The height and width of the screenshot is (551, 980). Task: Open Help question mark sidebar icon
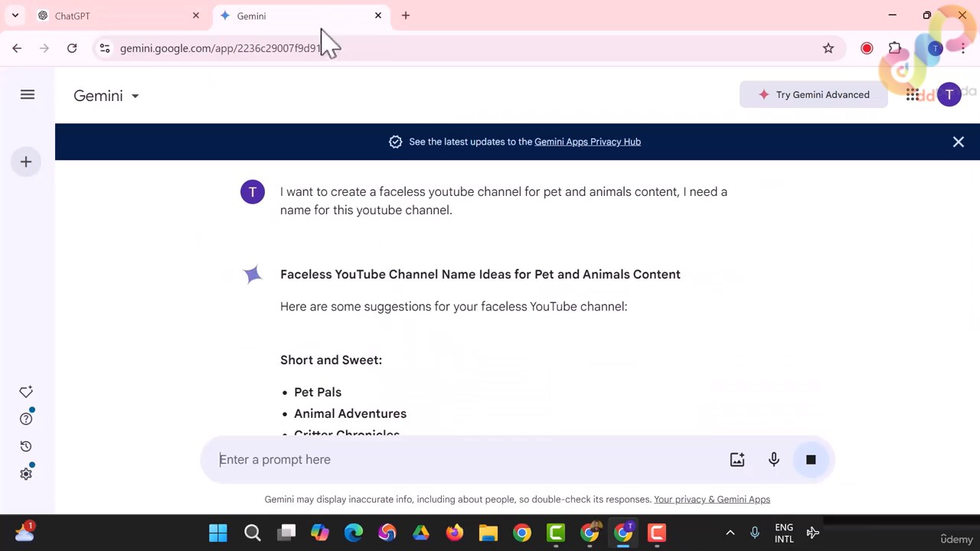[26, 419]
